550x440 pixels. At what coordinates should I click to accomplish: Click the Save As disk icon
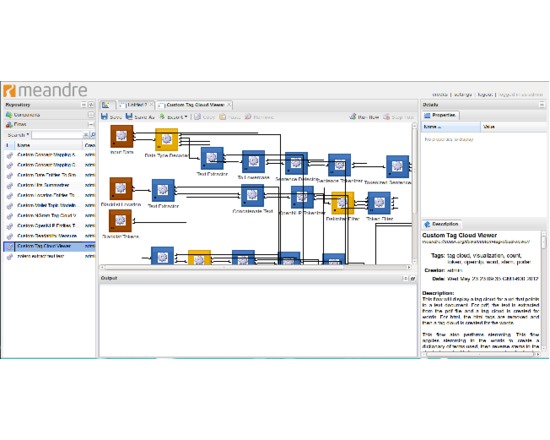(x=129, y=116)
